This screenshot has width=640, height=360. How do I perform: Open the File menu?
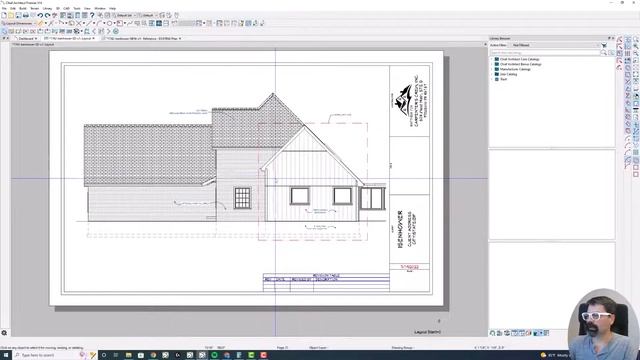click(4, 8)
